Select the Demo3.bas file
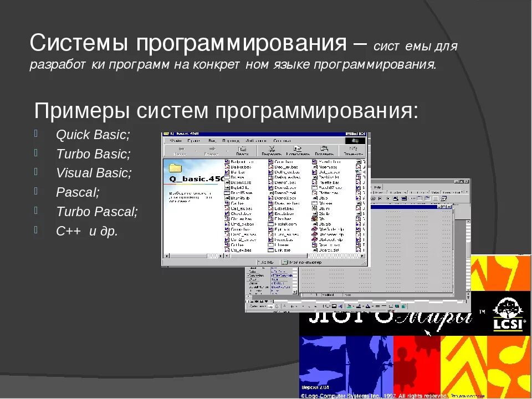The width and height of the screenshot is (532, 399). pos(282,198)
